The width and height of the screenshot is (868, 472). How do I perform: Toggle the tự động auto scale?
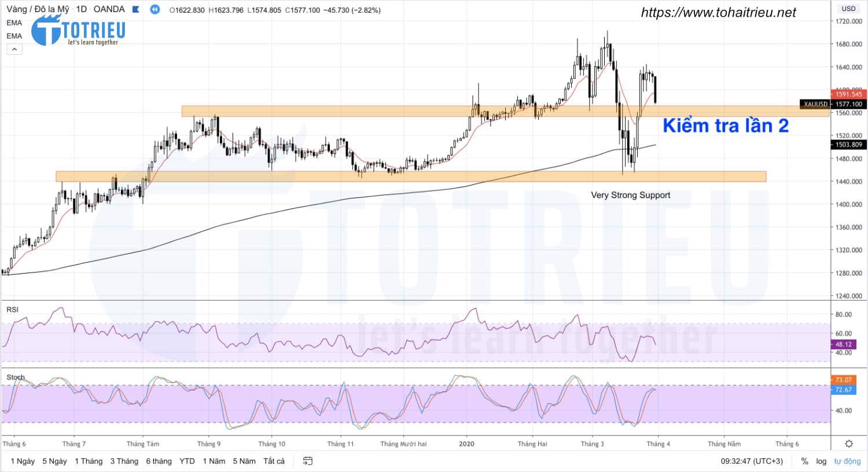847,461
